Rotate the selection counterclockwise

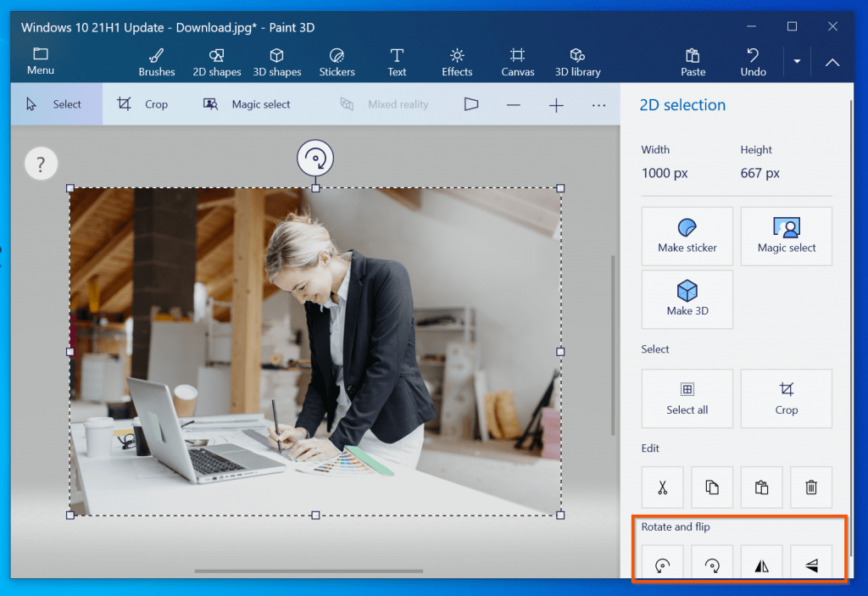pyautogui.click(x=662, y=561)
